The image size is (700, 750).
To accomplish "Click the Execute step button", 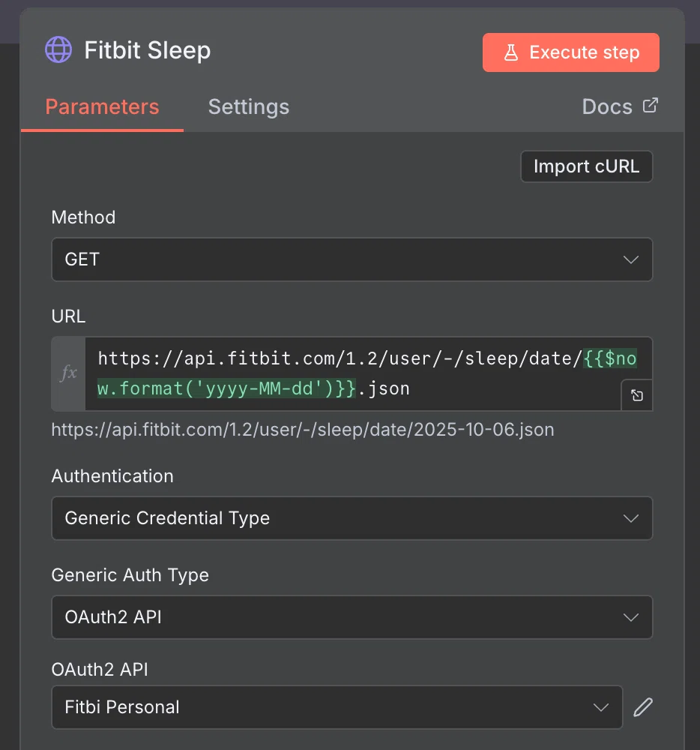I will pyautogui.click(x=570, y=52).
